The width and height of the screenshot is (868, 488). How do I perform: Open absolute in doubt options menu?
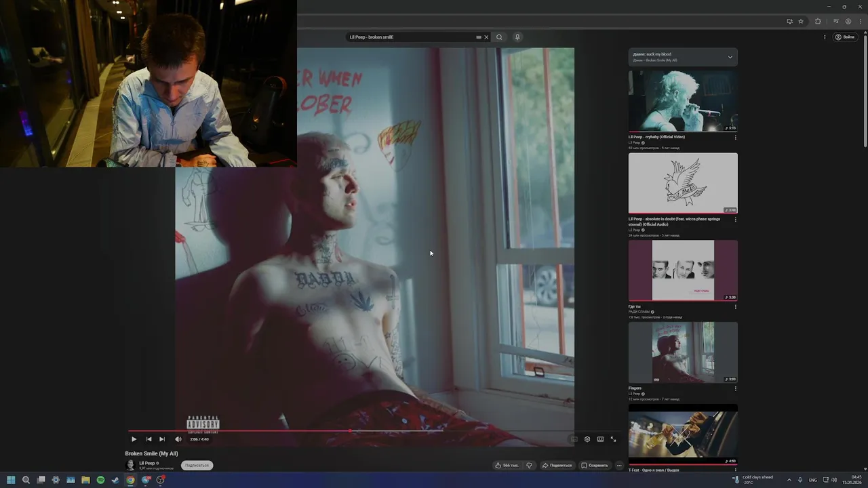pyautogui.click(x=735, y=220)
